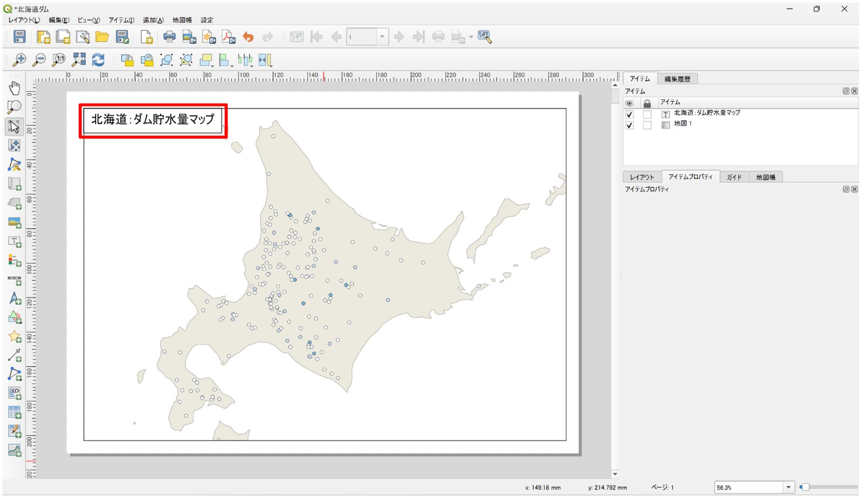
Task: Switch to the 編集履歴 tab
Action: [677, 79]
